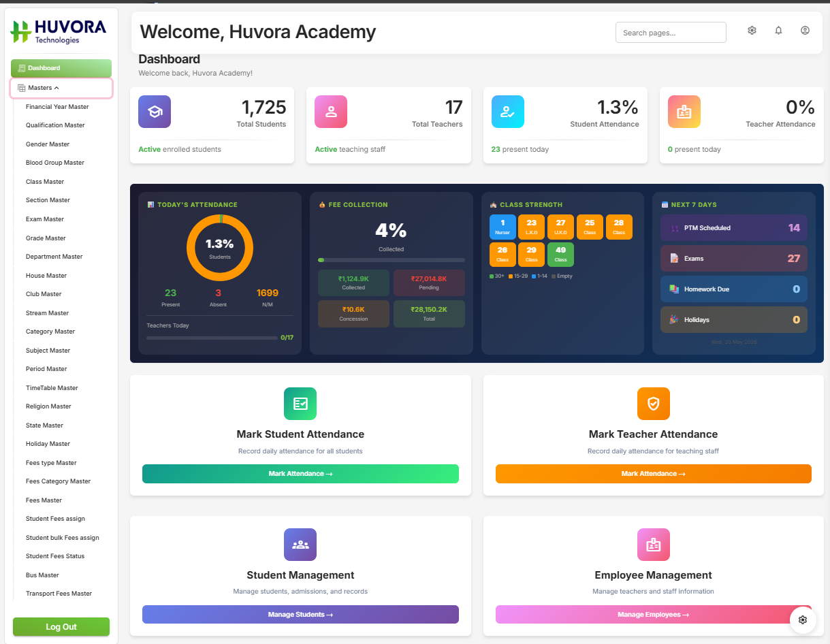Click in the Search pages field
Image resolution: width=830 pixels, height=644 pixels.
[x=671, y=33]
